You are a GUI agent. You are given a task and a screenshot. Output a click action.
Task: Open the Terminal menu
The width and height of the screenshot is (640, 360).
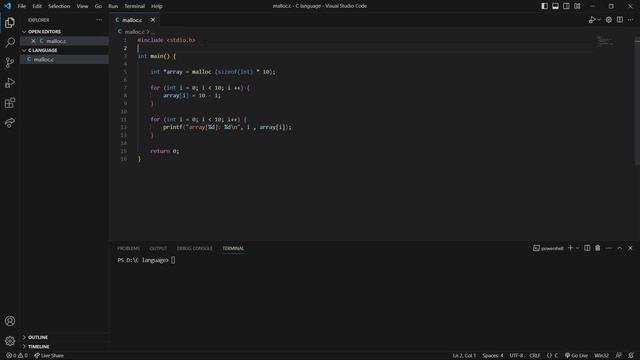(135, 6)
